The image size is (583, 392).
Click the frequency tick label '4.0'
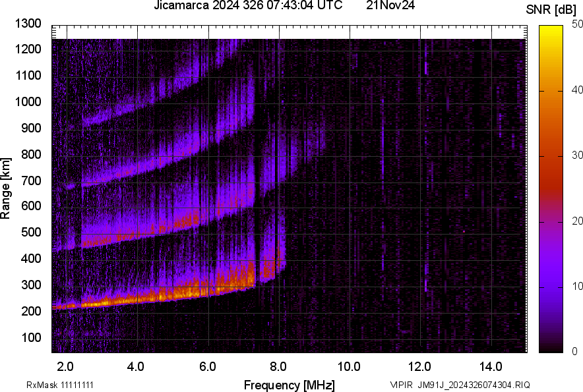136,367
